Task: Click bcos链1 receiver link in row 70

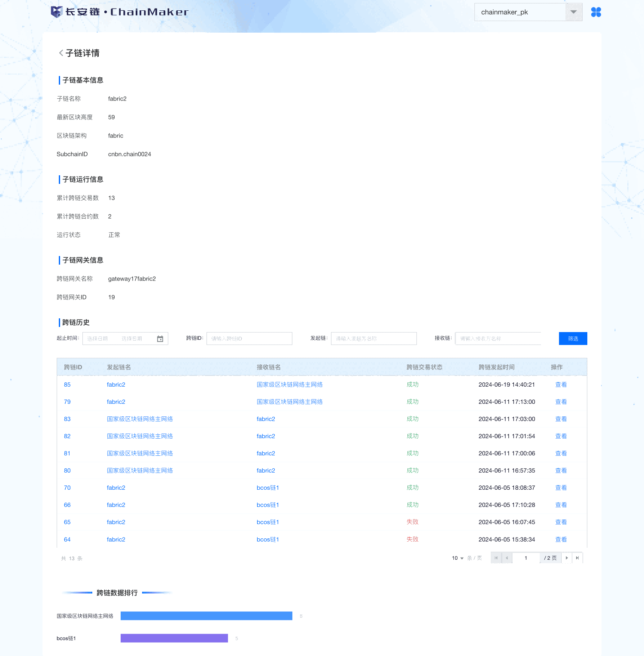Action: (x=268, y=488)
